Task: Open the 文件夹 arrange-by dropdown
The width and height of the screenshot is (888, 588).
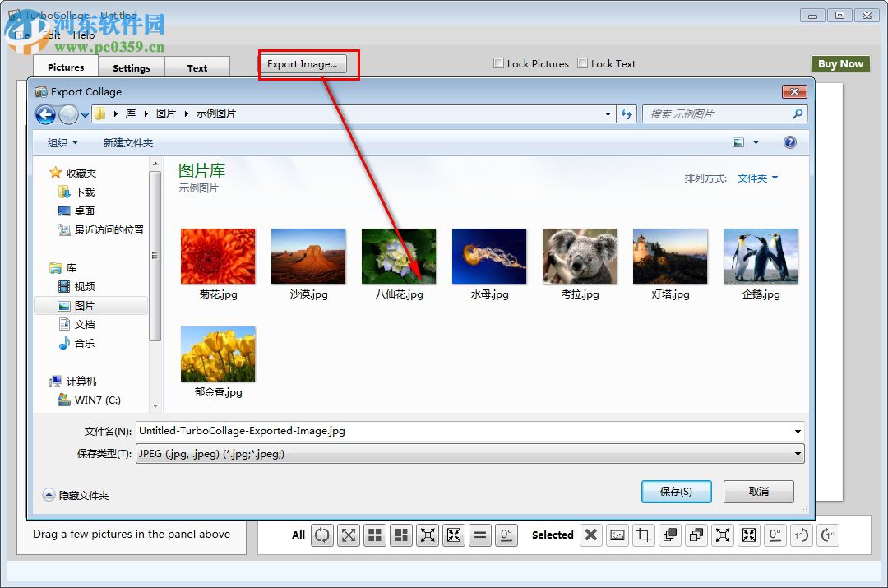Action: click(757, 178)
